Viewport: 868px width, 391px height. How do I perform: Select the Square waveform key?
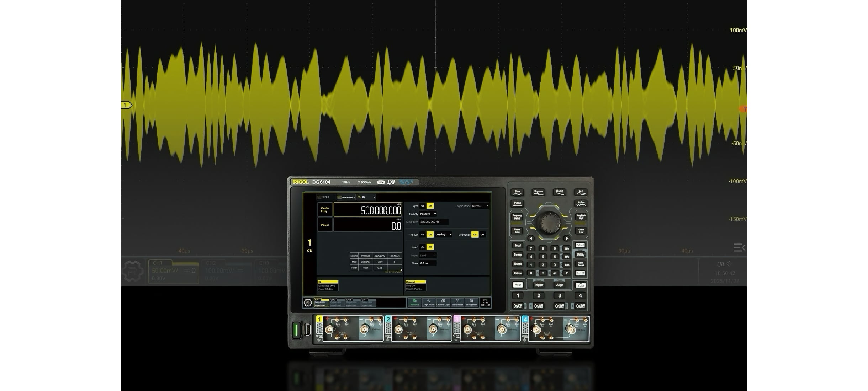[x=538, y=193]
